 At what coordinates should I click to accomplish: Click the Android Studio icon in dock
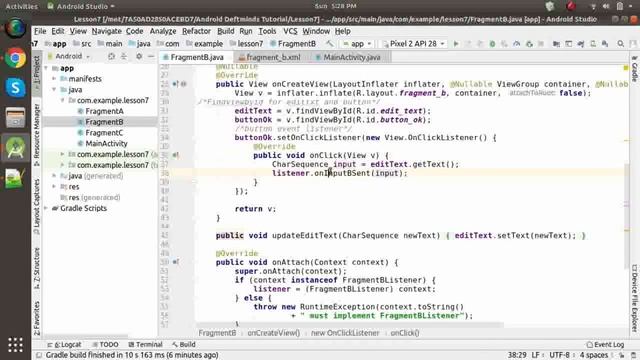coord(16,148)
